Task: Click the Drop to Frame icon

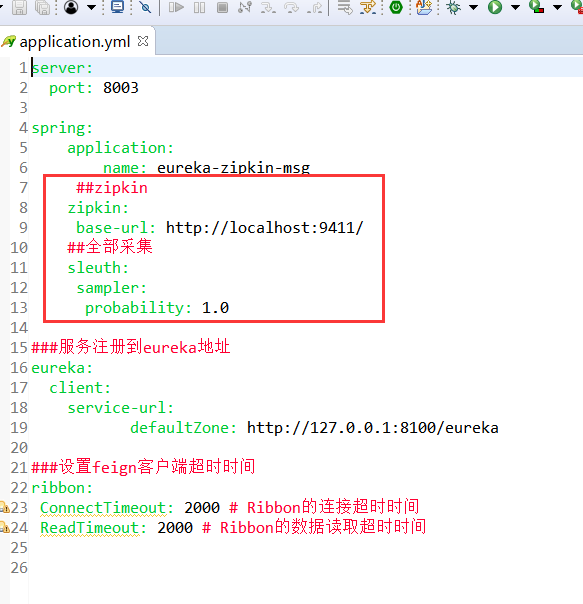Action: [345, 7]
